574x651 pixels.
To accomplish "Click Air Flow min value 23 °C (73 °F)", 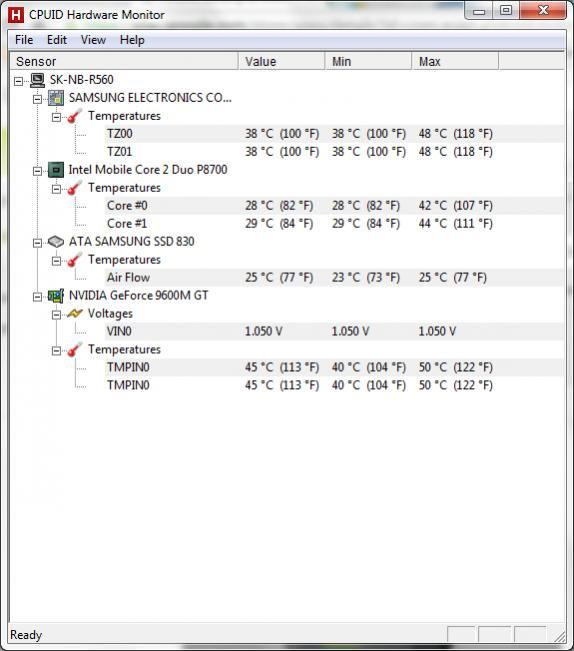I will click(366, 277).
